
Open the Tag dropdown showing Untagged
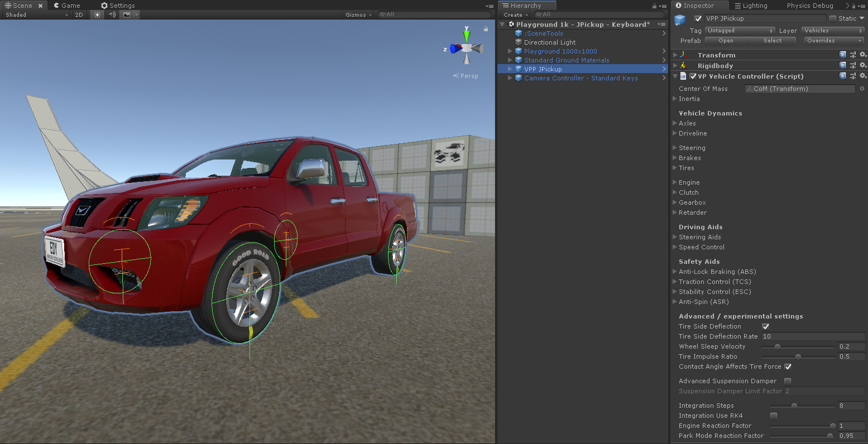click(739, 31)
